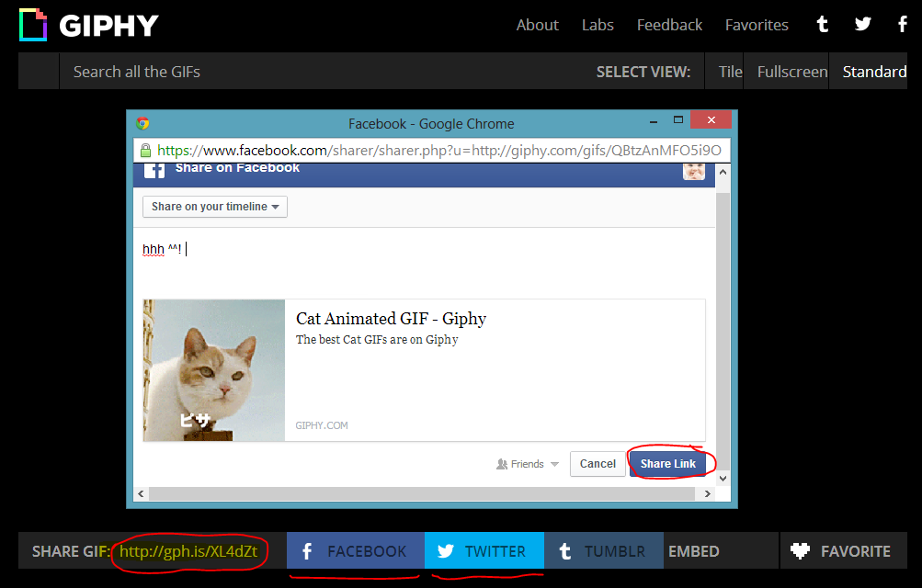Click the GIPHY logo

tap(89, 25)
